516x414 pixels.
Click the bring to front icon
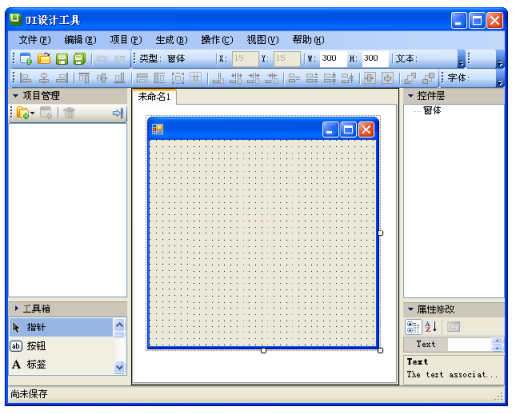coord(410,78)
